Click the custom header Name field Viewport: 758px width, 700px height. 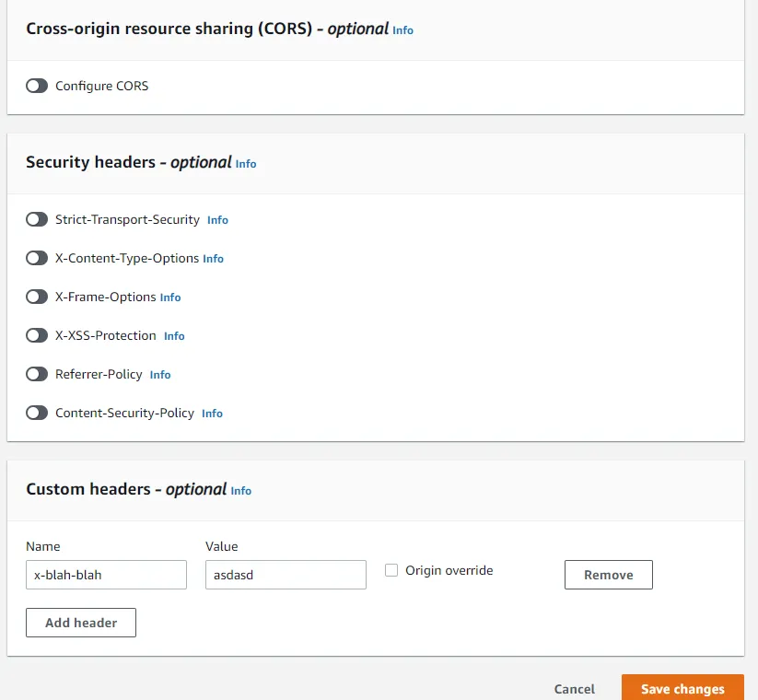pyautogui.click(x=106, y=575)
